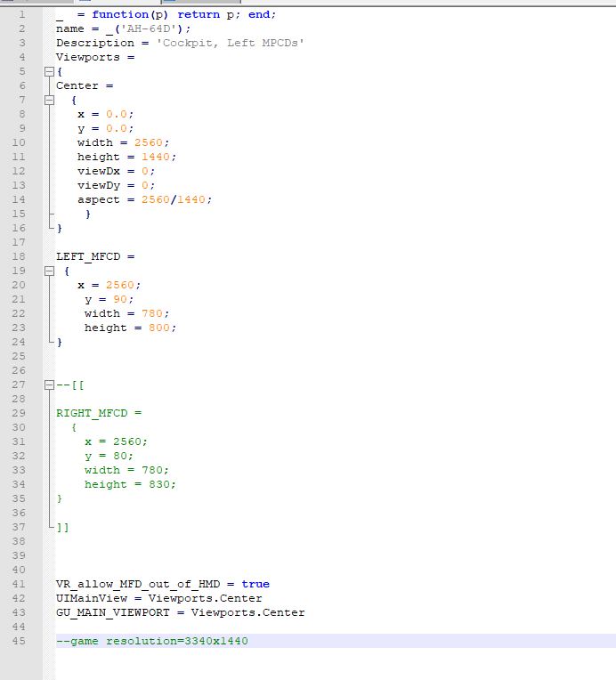
Task: Click the true keyword on line 41
Action: 255,584
